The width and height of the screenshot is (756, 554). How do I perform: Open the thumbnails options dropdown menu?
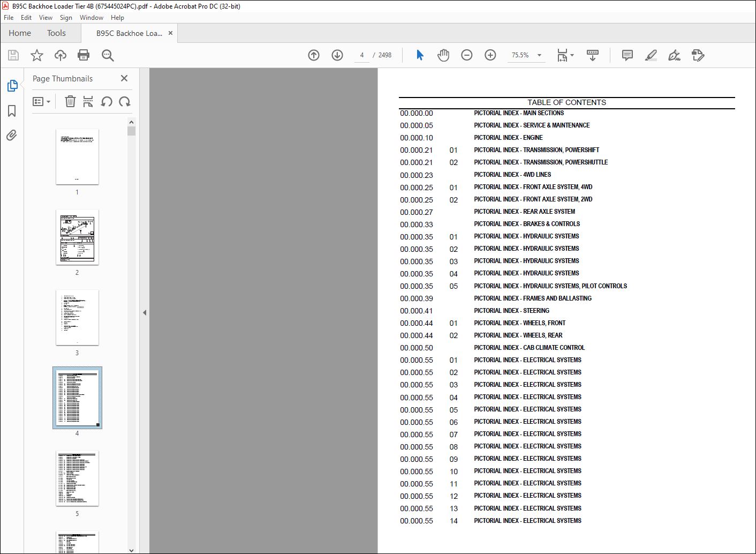coord(41,101)
